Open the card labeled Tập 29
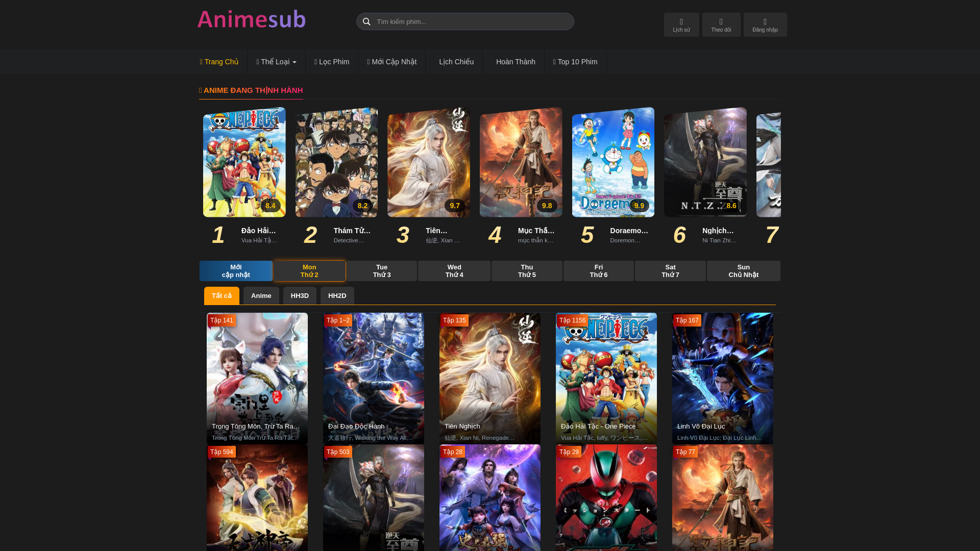Image resolution: width=980 pixels, height=551 pixels. coord(606,498)
